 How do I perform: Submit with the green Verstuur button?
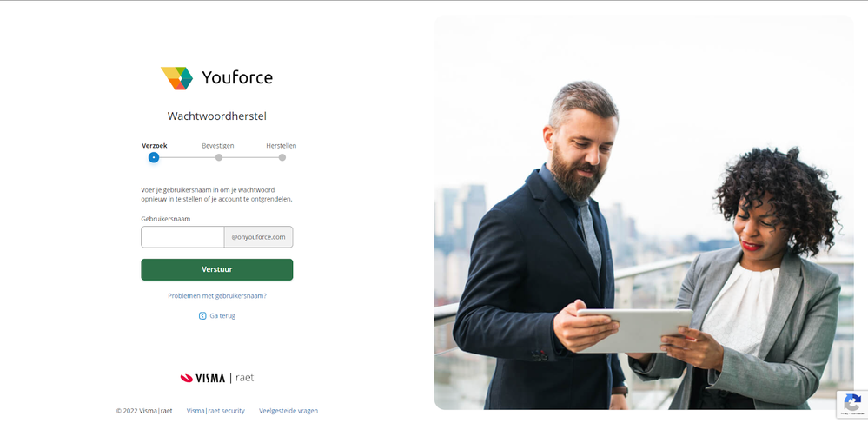coord(217,269)
